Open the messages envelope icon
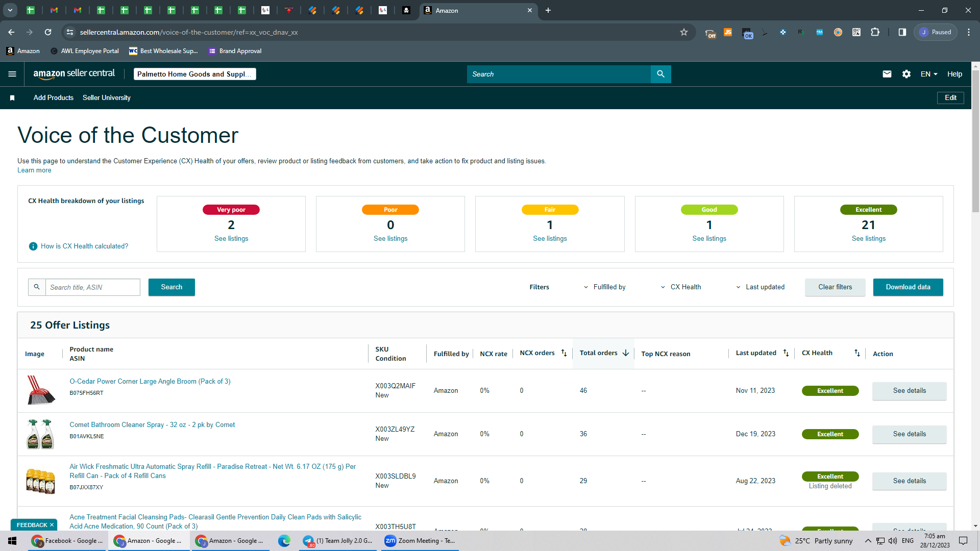The width and height of the screenshot is (980, 551). [x=887, y=74]
